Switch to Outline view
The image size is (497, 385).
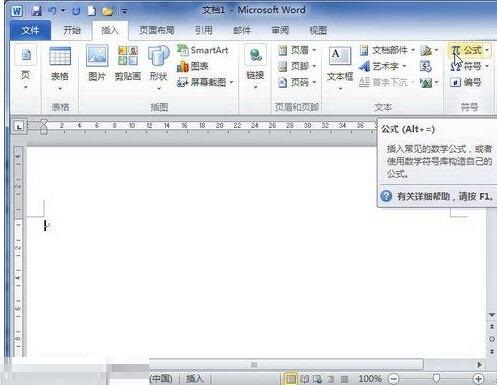tap(331, 379)
